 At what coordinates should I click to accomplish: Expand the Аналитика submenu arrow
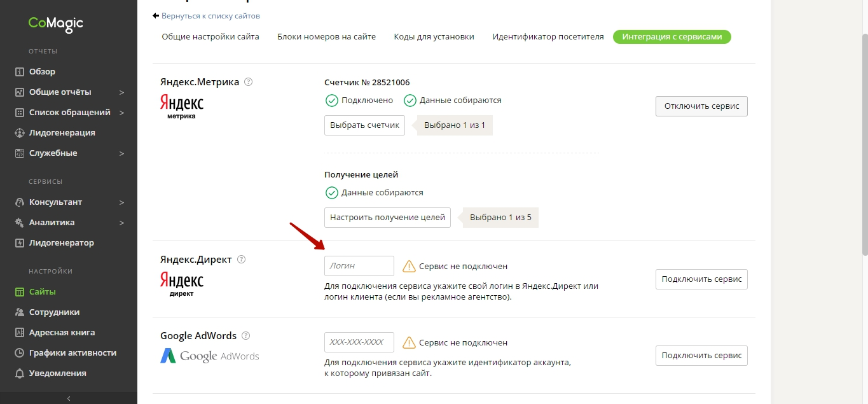point(121,223)
